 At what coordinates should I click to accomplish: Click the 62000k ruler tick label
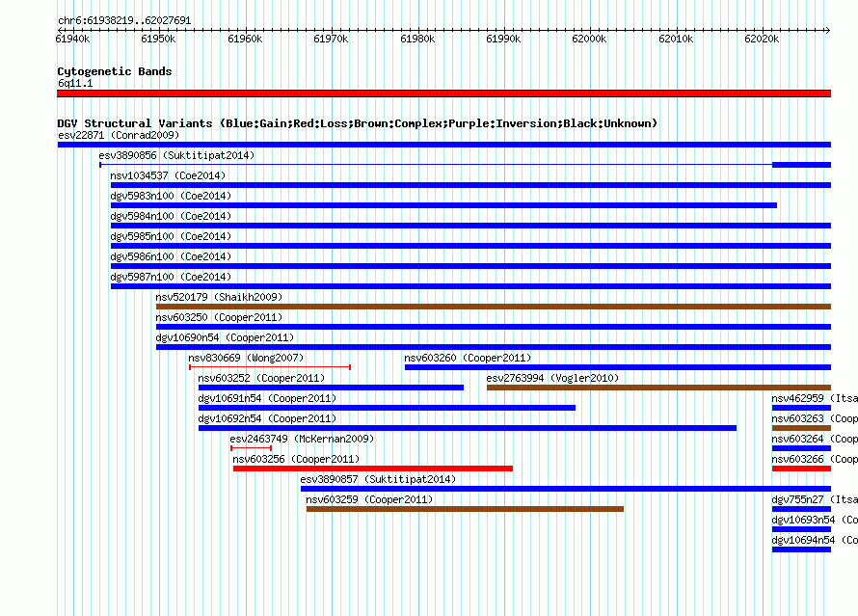click(x=589, y=39)
